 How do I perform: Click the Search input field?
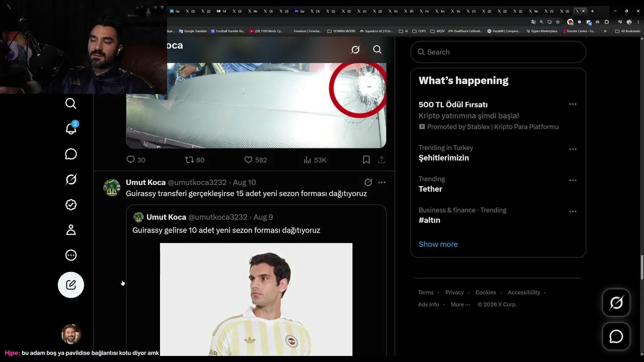(x=498, y=52)
